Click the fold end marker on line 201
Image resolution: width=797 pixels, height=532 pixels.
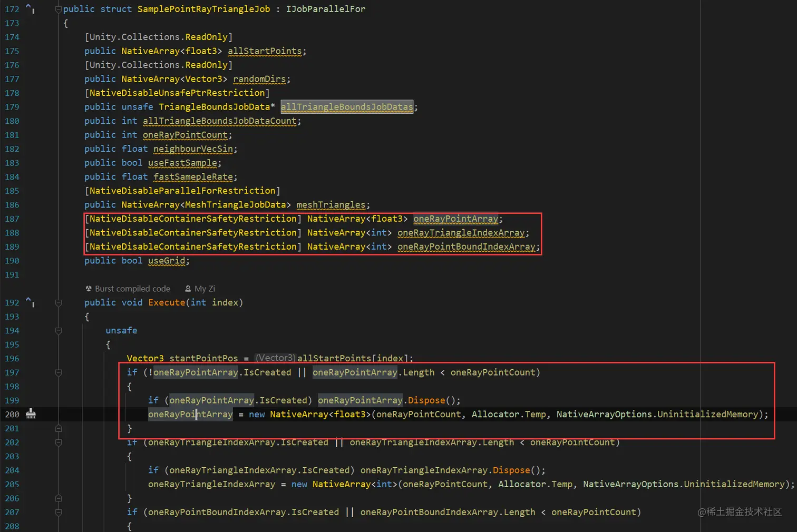59,428
